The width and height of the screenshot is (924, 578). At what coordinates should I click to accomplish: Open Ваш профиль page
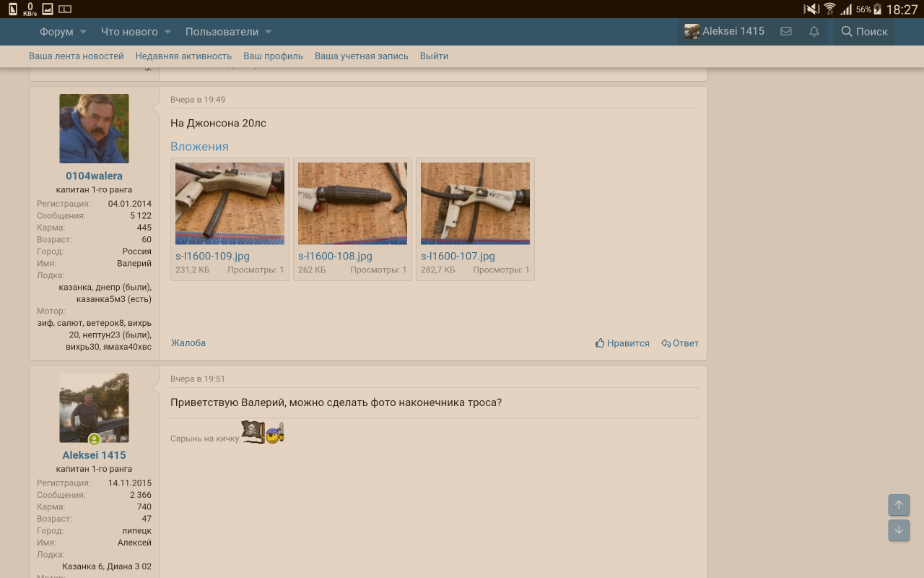pyautogui.click(x=273, y=56)
